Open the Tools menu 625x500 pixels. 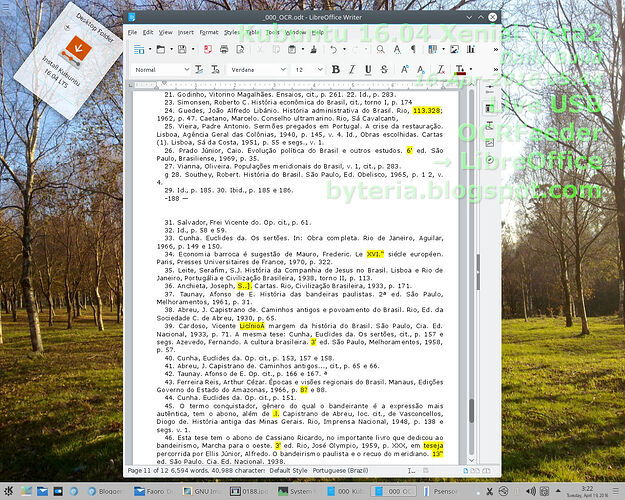(272, 32)
